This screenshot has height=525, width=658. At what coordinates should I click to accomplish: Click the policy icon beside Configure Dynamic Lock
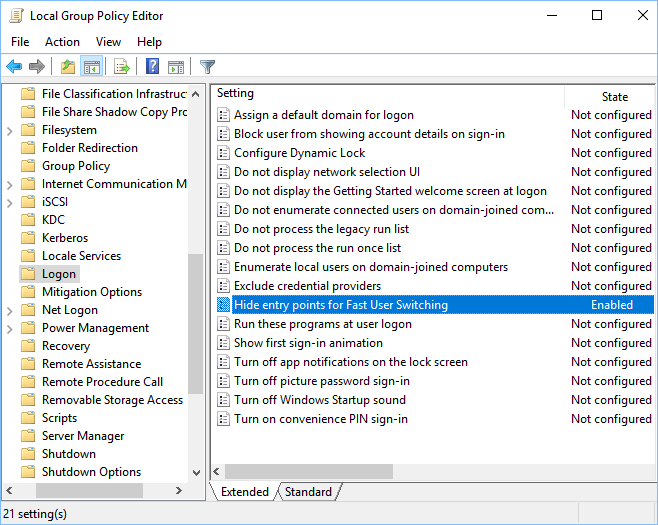224,153
